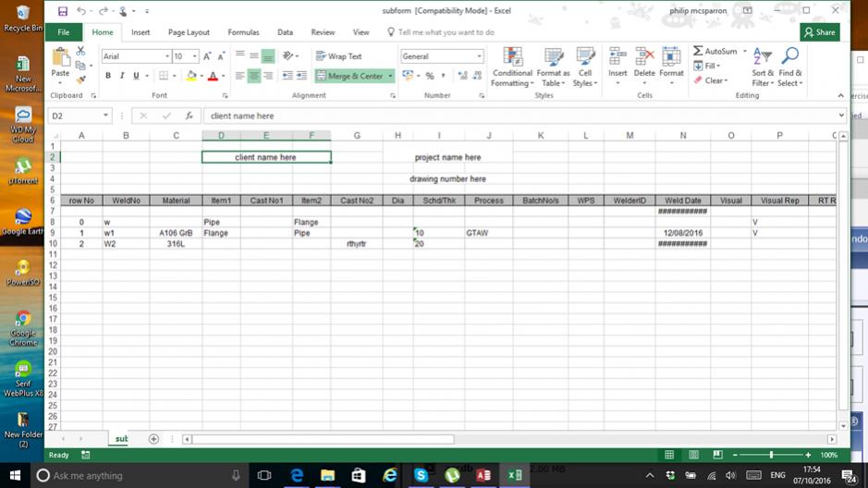
Task: Click the Share button
Action: pyautogui.click(x=820, y=32)
